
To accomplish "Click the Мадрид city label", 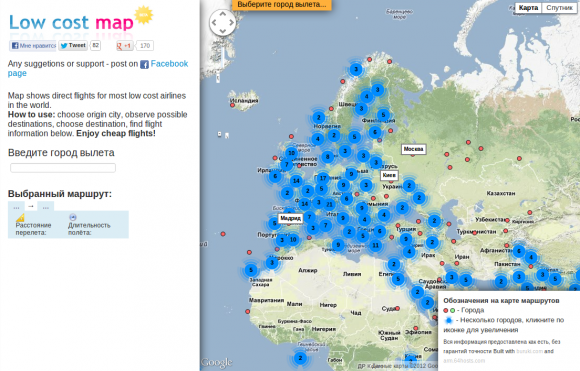I will coord(290,218).
